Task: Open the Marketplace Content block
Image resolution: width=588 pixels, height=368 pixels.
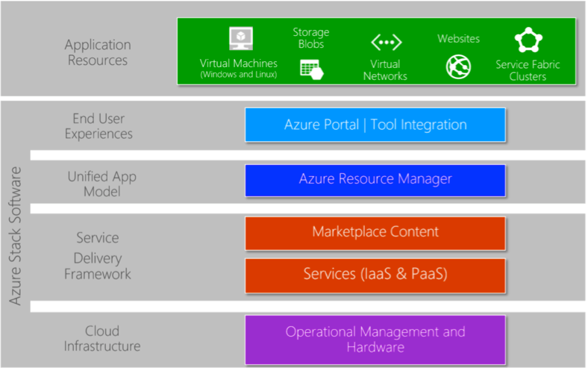Action: click(x=375, y=232)
